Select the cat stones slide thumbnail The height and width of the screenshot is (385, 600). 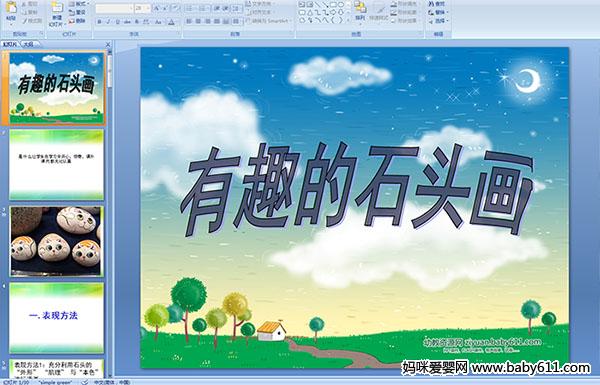point(57,241)
